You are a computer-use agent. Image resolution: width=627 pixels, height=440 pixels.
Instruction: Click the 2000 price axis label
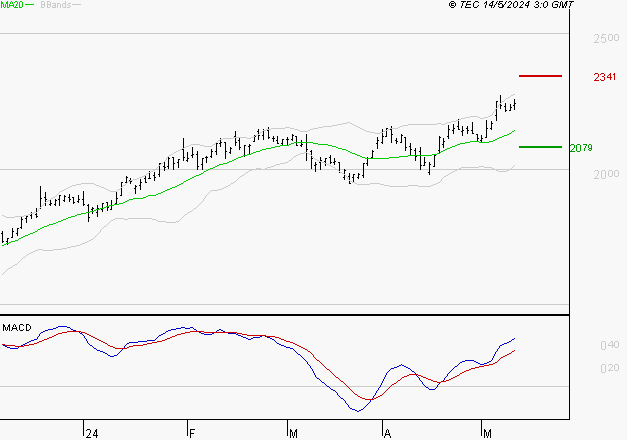(606, 174)
